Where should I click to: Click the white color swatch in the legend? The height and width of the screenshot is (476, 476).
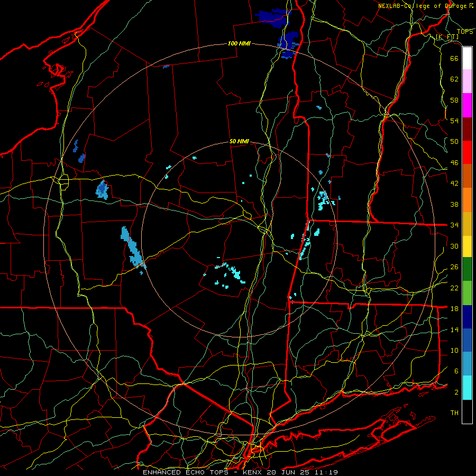[x=467, y=58]
